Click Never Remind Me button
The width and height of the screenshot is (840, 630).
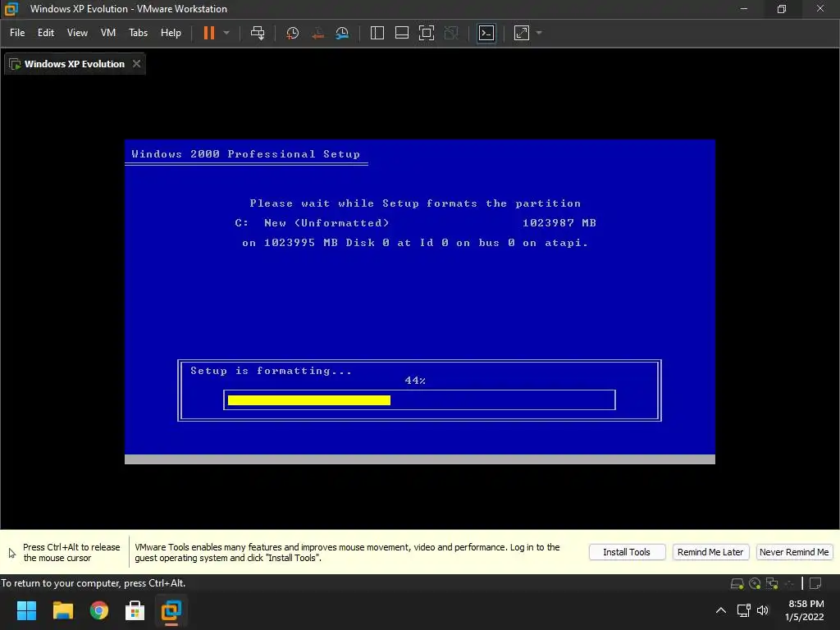794,552
